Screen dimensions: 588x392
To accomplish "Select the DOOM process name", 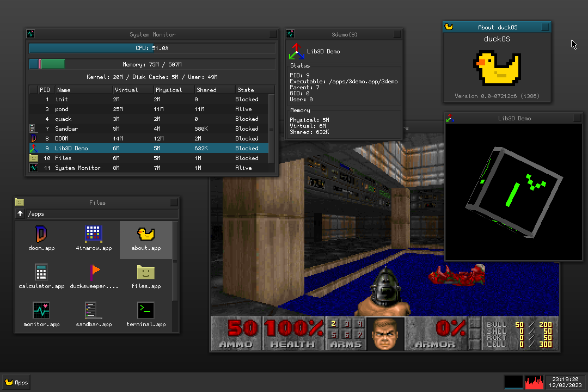I will click(62, 138).
